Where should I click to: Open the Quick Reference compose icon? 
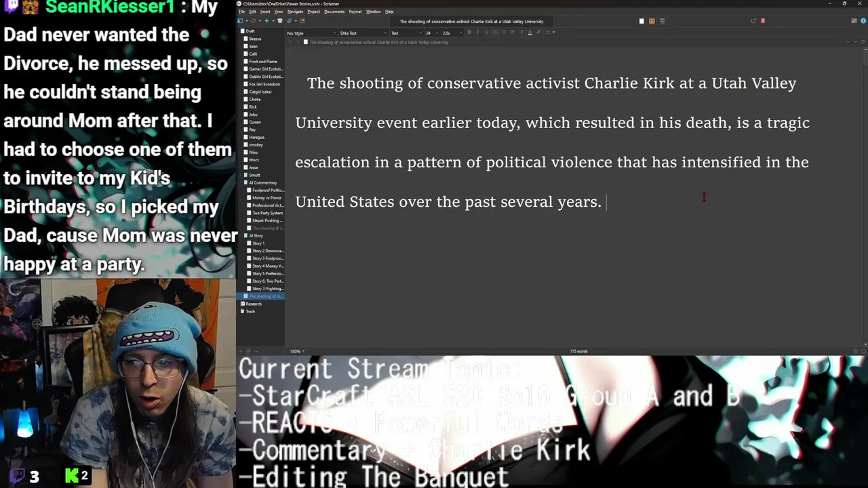tap(302, 21)
